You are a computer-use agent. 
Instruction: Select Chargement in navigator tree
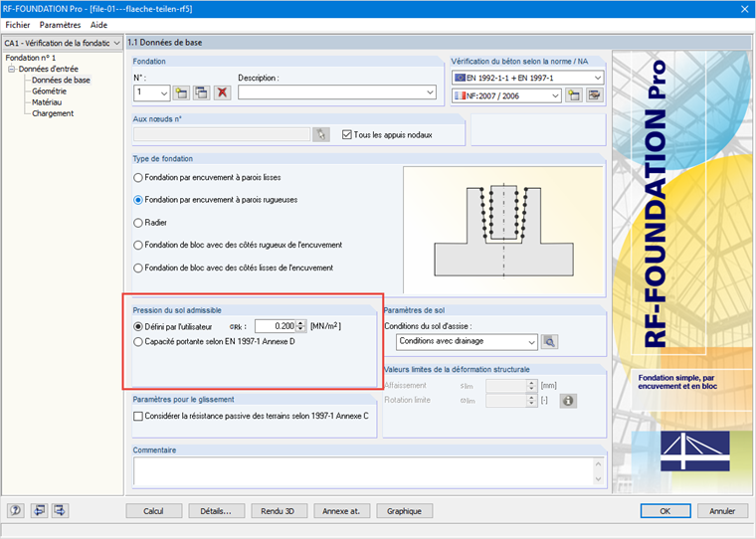pos(53,113)
